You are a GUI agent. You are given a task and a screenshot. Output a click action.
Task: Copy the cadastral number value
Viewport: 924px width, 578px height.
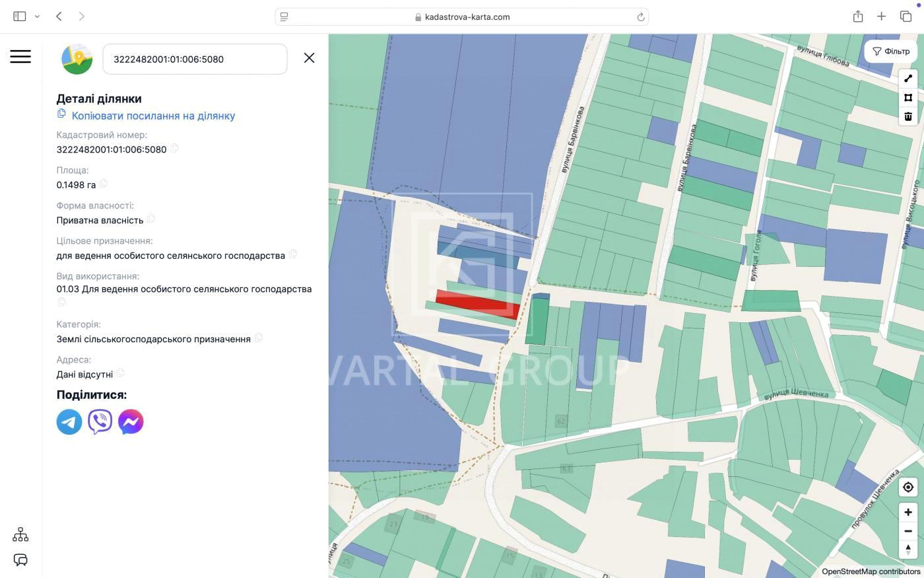[175, 149]
